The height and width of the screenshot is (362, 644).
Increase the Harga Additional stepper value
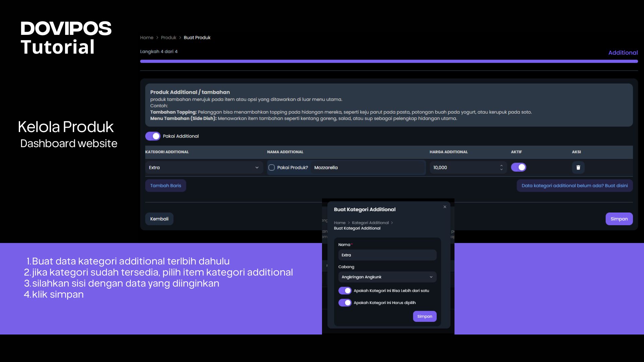[x=501, y=165]
